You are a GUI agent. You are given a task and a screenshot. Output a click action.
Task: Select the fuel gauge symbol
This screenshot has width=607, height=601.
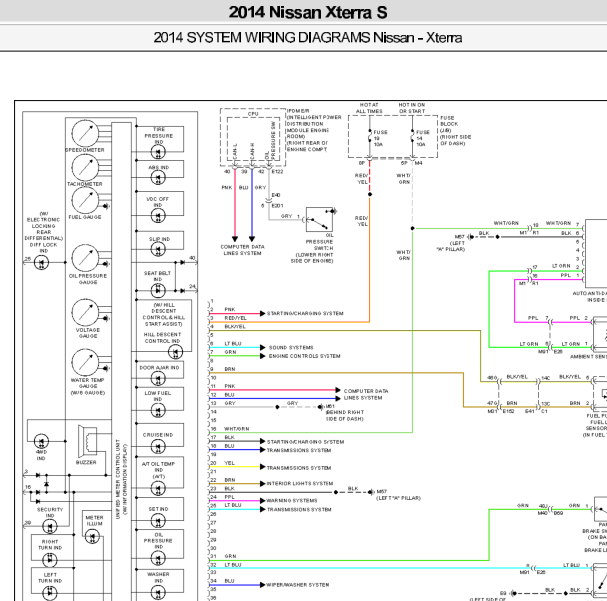point(85,200)
